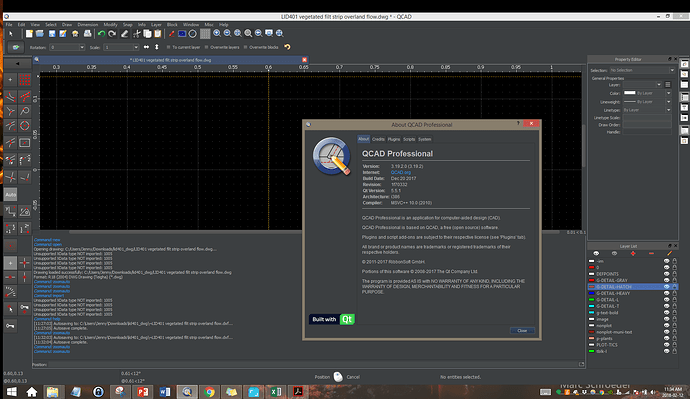Click the Edit Layer pencil icon
This screenshot has height=399, width=690.
669,253
